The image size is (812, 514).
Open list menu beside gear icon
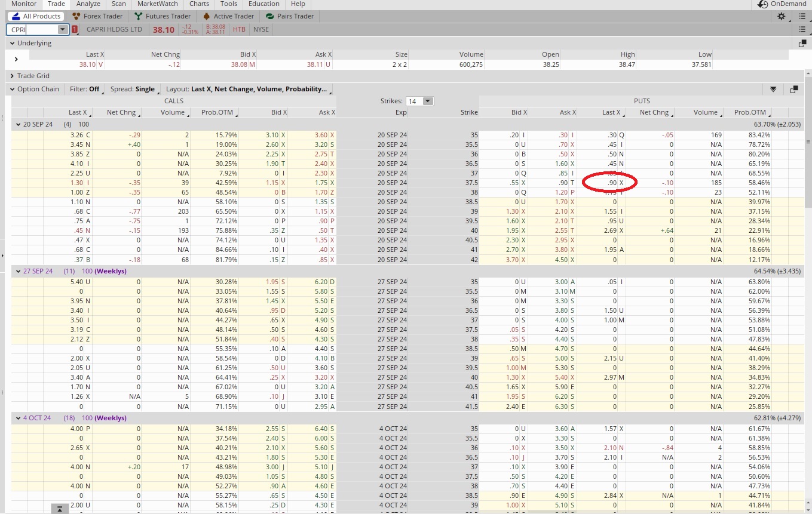pos(802,16)
